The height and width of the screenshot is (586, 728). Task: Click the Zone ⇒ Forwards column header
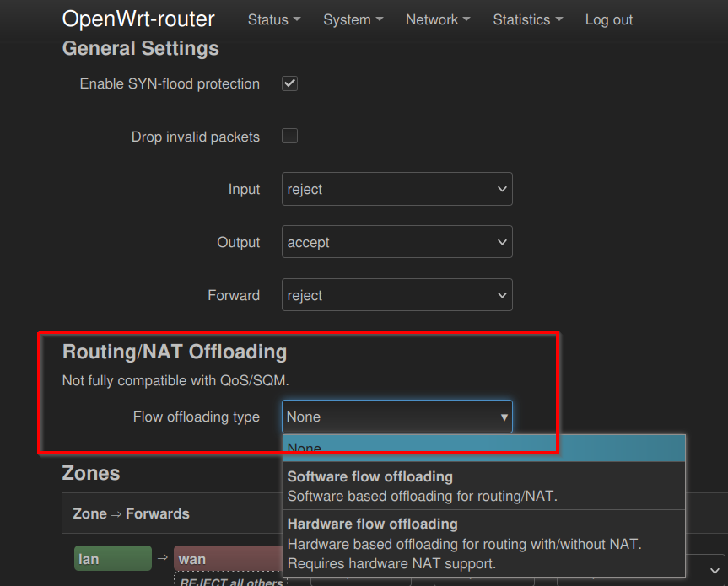point(131,513)
